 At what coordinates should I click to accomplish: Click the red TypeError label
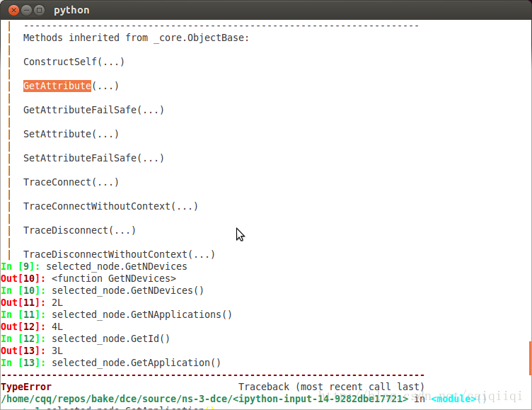pyautogui.click(x=26, y=387)
